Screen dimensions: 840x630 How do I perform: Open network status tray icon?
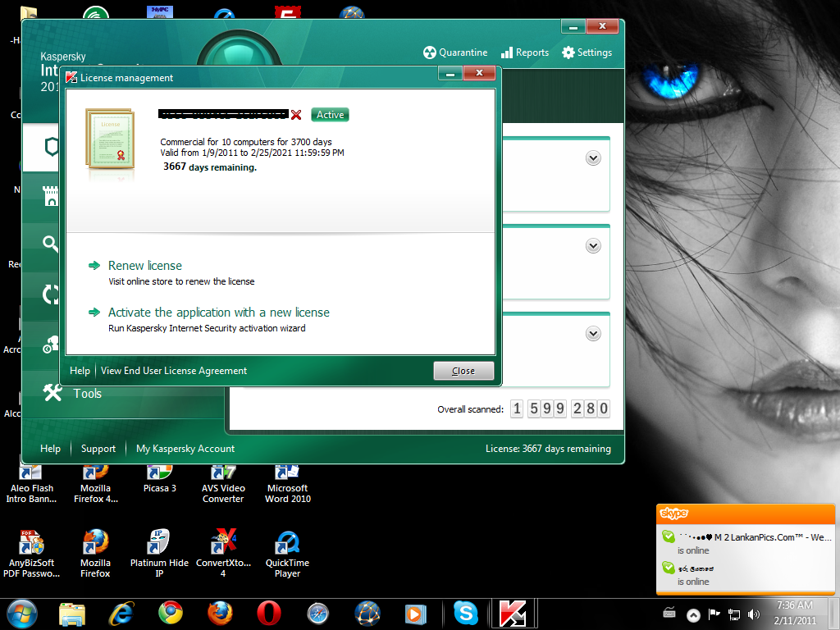click(x=734, y=614)
